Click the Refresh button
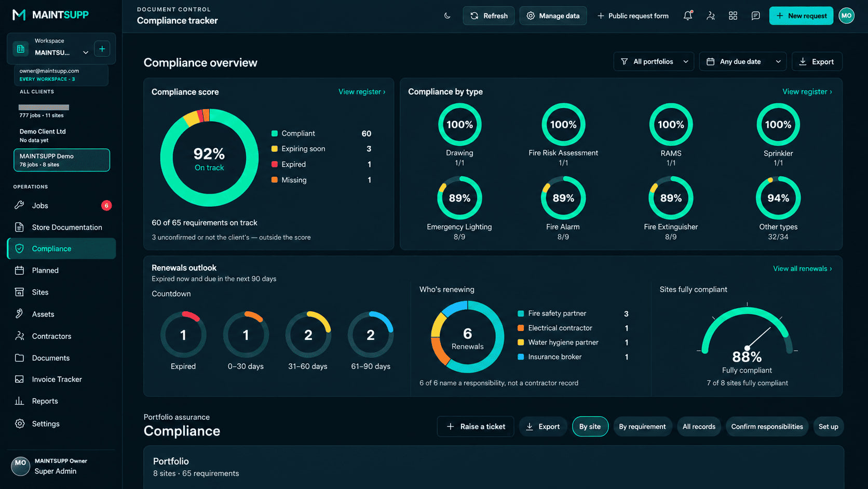868x489 pixels. tap(489, 16)
